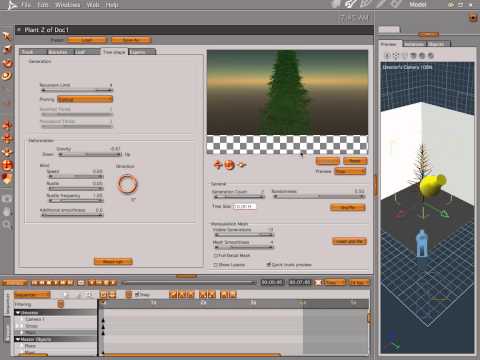Open the Pruning dropdown
480x360 pixels.
(85, 99)
